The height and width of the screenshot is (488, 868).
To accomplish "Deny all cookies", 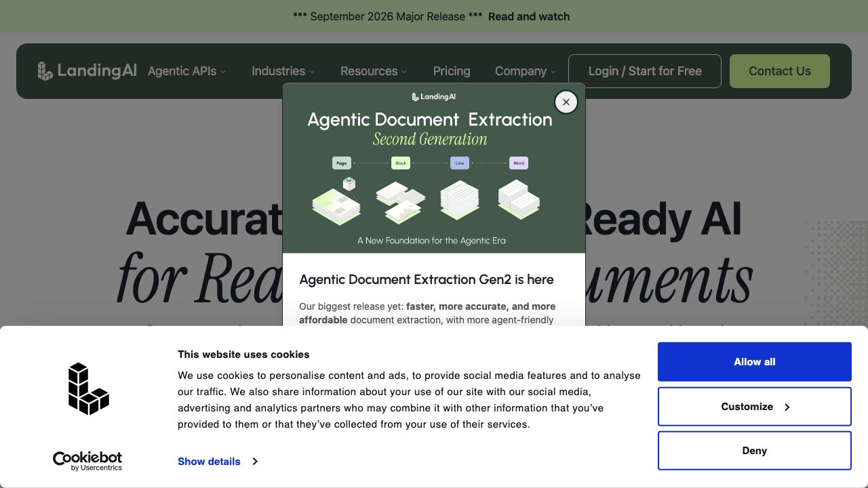I will [x=755, y=451].
